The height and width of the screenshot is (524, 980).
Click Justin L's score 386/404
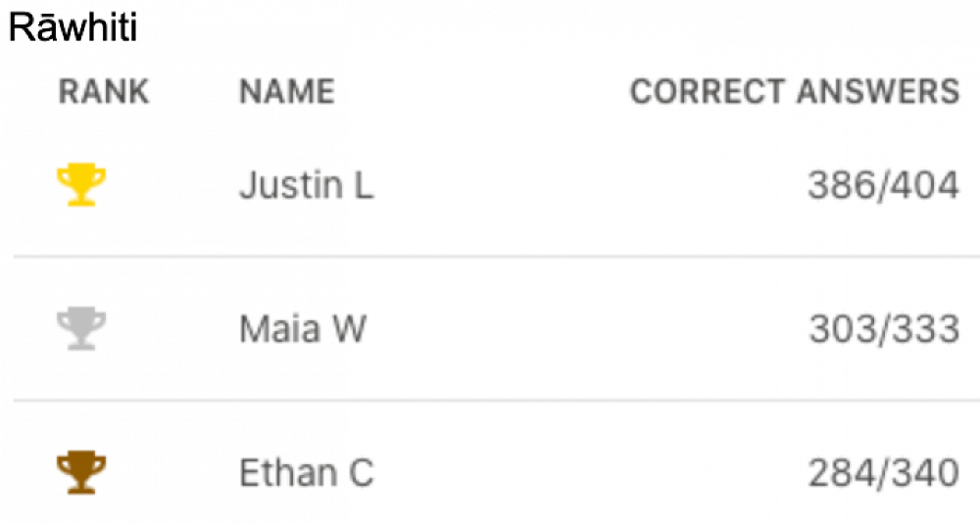tap(883, 185)
